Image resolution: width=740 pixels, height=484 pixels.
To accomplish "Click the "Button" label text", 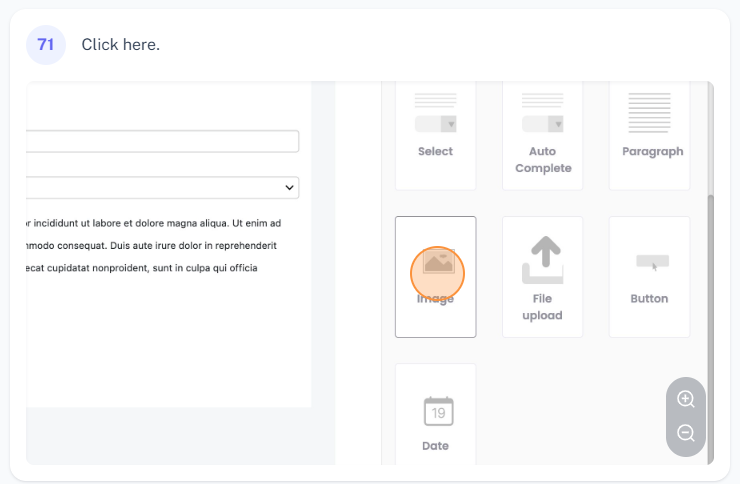I will pyautogui.click(x=649, y=299).
